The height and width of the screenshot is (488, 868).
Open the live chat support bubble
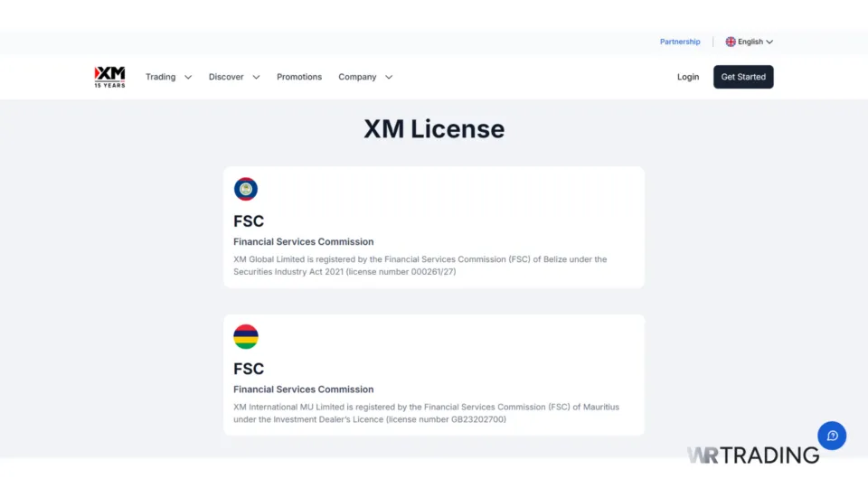click(x=832, y=436)
